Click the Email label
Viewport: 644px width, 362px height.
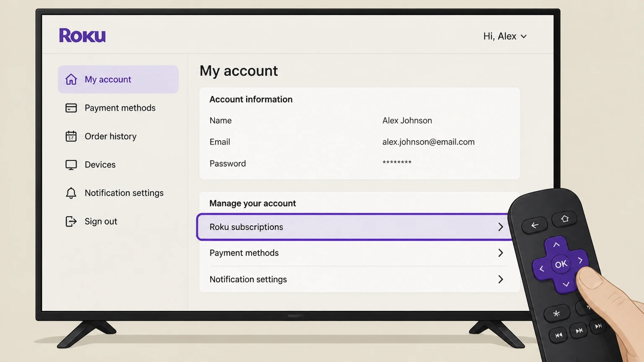pos(220,142)
